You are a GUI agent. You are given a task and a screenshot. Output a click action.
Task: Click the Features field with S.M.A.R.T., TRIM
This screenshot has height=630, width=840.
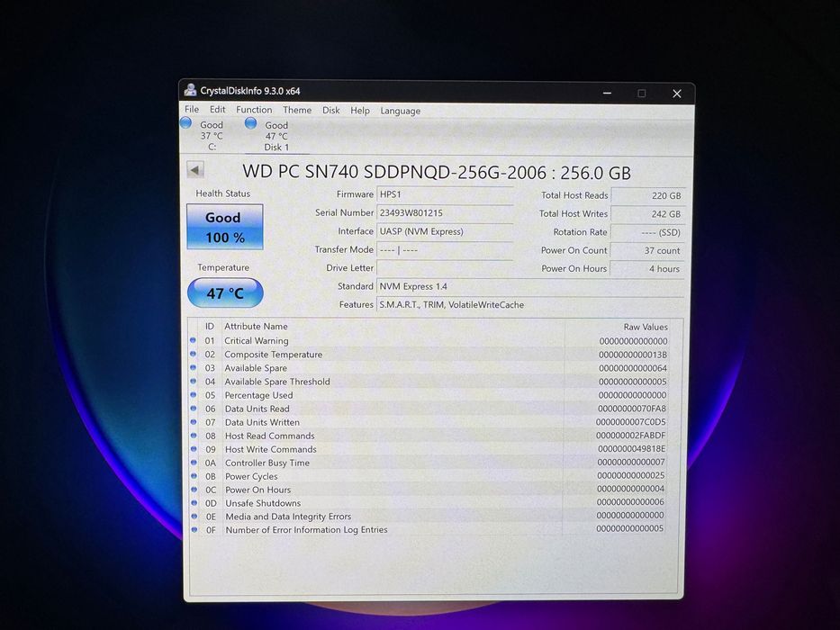[x=530, y=304]
